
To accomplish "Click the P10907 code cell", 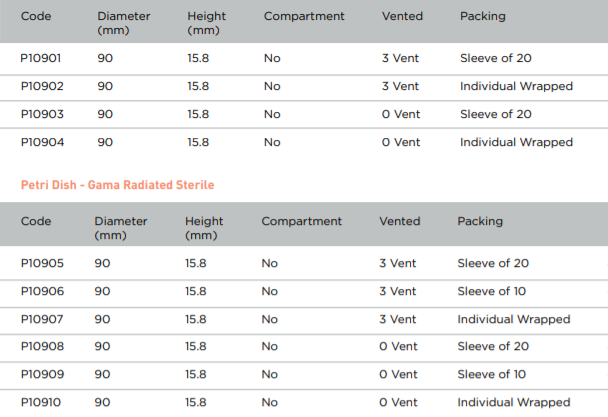I will [42, 319].
